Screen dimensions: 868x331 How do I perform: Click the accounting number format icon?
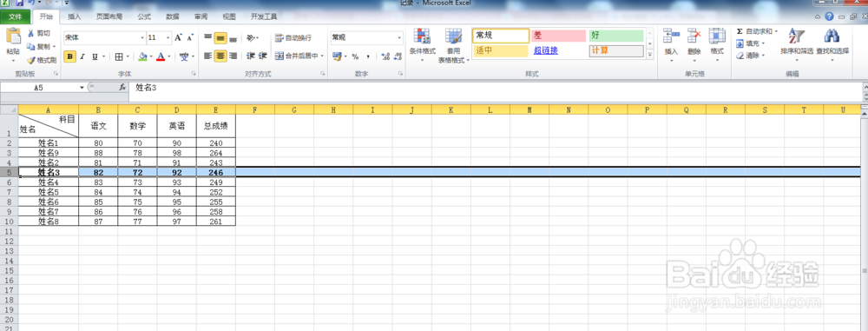point(337,56)
